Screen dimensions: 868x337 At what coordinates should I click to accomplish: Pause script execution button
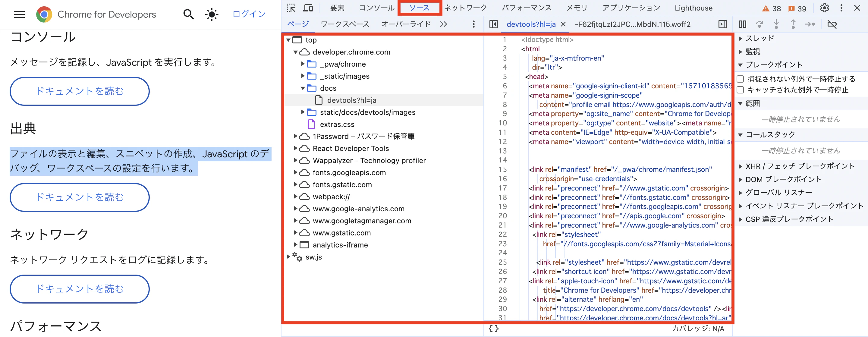coord(742,24)
